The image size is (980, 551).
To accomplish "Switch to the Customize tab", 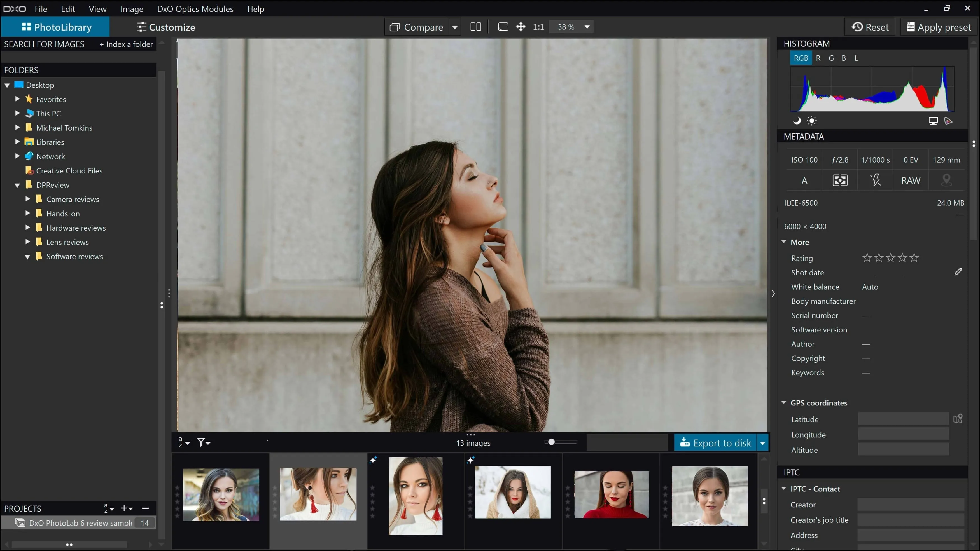I will click(166, 27).
